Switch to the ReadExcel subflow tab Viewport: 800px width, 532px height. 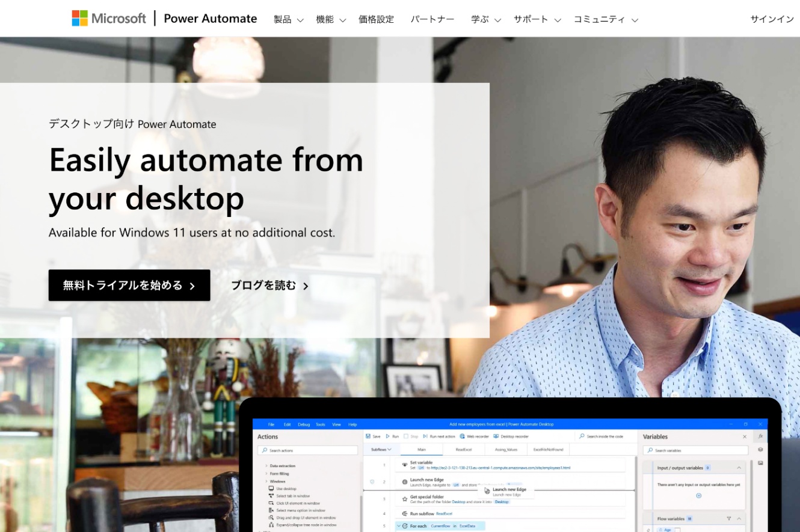464,449
